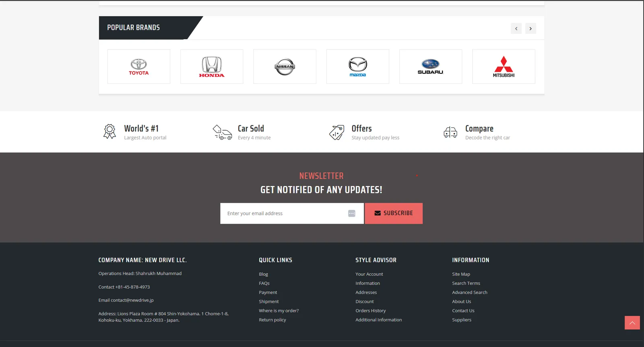The image size is (644, 347).
Task: Open the Addresses link
Action: [x=366, y=293]
